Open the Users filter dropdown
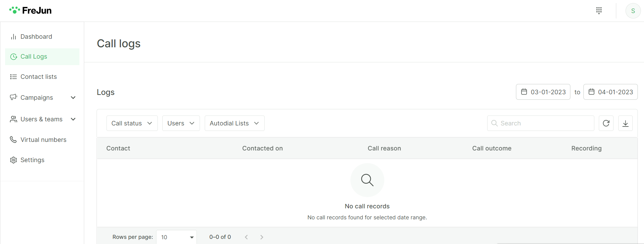The width and height of the screenshot is (644, 244). (x=181, y=123)
